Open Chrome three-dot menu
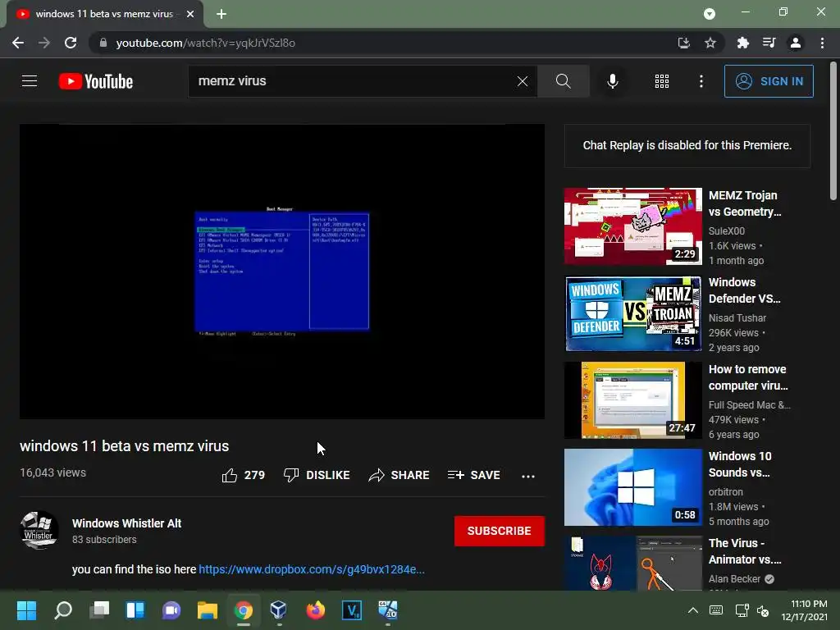The height and width of the screenshot is (630, 840). click(x=822, y=43)
